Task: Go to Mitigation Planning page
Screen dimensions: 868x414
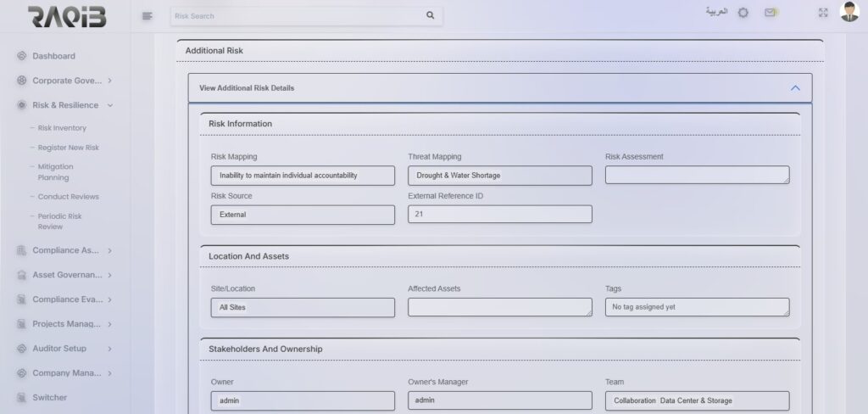Action: 56,172
